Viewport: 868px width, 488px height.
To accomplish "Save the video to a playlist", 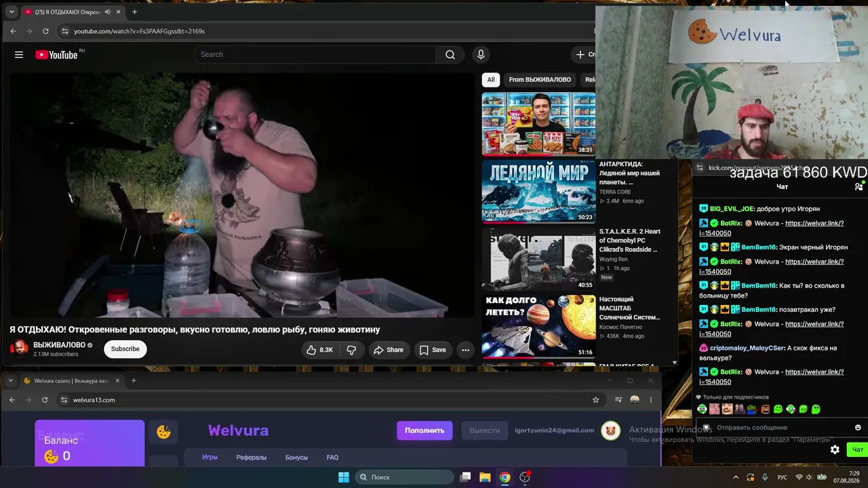I will (x=432, y=350).
